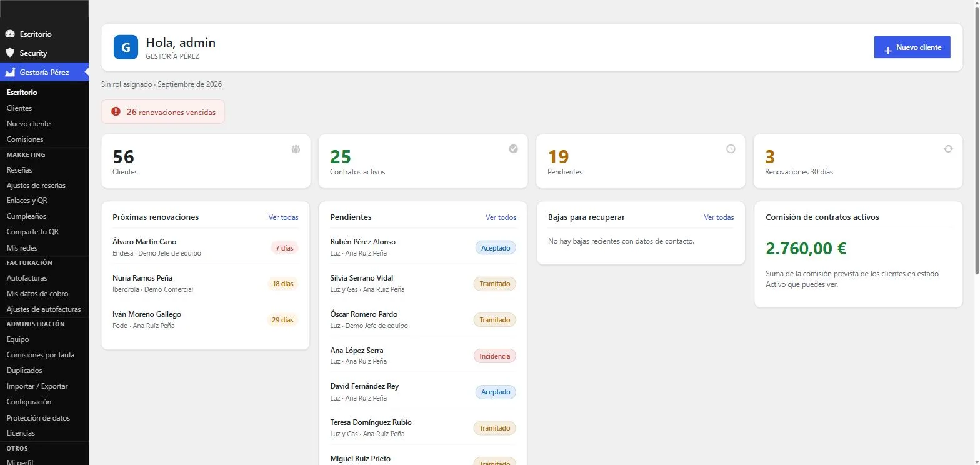
Task: Open Ver todas in Próximas renovaciones
Action: [x=283, y=217]
